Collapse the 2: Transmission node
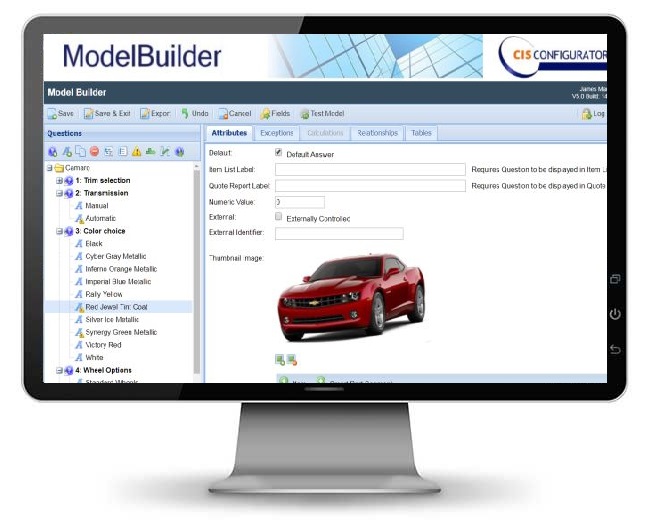Image resolution: width=648 pixels, height=525 pixels. (x=59, y=193)
